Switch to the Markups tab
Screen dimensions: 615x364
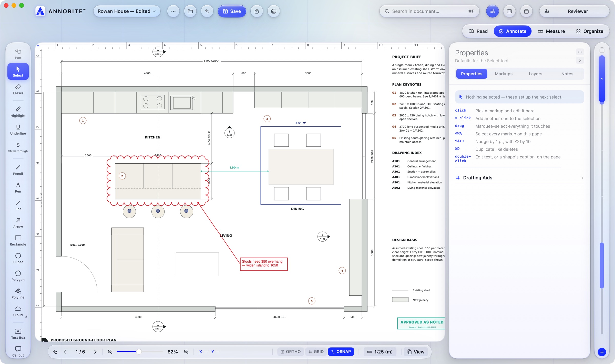504,74
